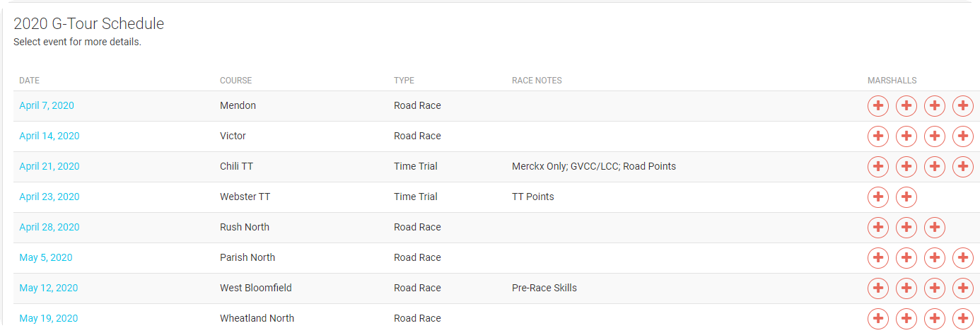Click fourth marshal plus icon for Mendon race
980x333 pixels.
coord(963,106)
